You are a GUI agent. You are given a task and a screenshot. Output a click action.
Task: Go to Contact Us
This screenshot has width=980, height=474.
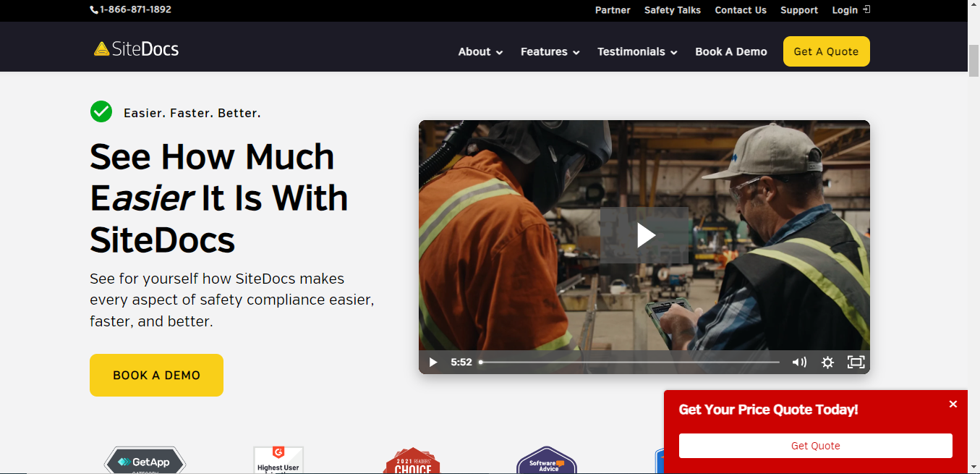[x=741, y=10]
